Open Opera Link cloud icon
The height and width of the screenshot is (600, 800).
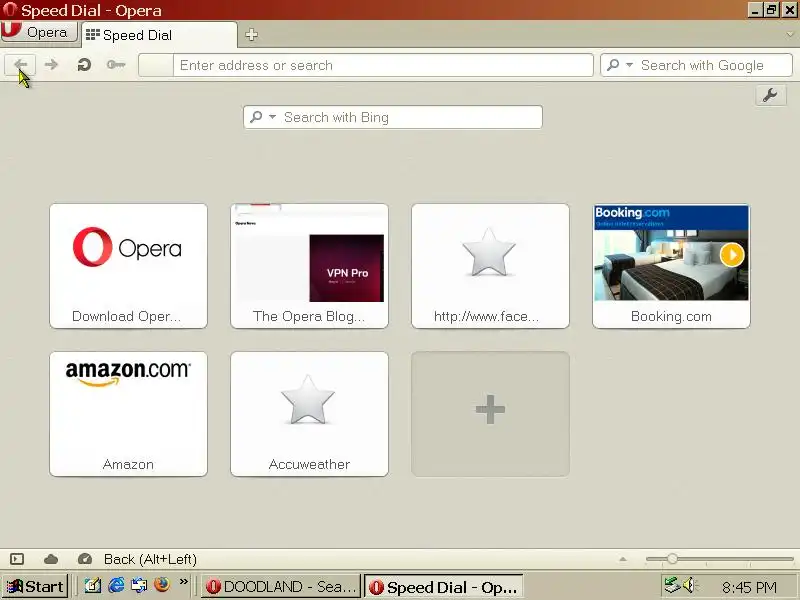tap(51, 559)
